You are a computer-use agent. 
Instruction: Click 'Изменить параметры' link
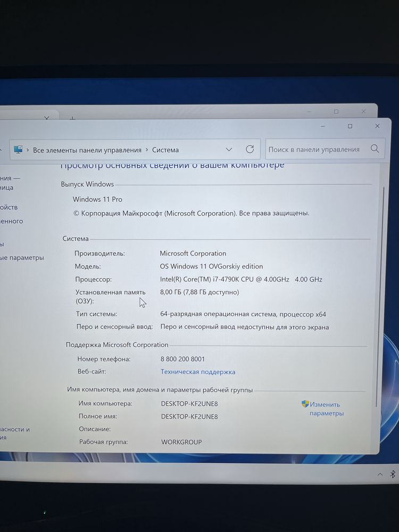326,409
